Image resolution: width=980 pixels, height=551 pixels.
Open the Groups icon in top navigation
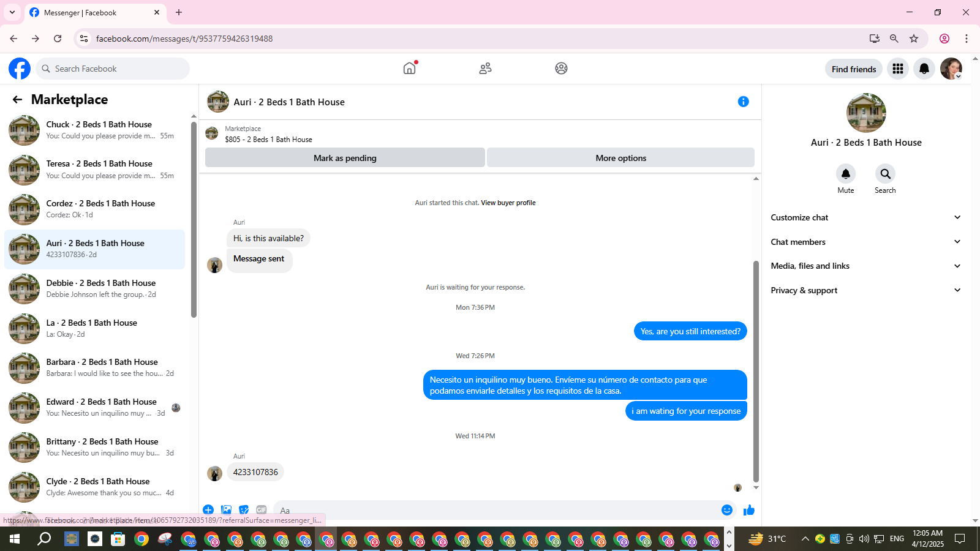(561, 69)
